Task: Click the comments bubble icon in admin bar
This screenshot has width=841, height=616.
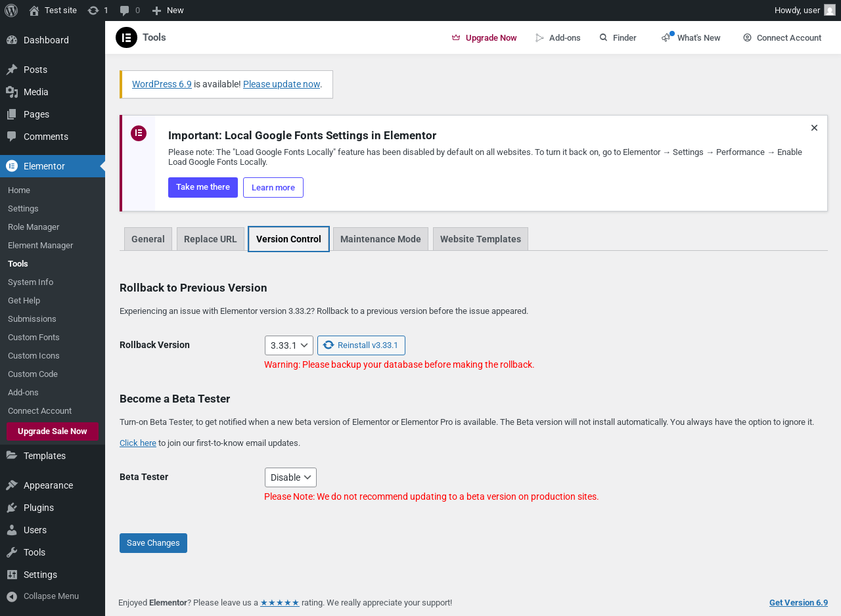Action: click(124, 10)
